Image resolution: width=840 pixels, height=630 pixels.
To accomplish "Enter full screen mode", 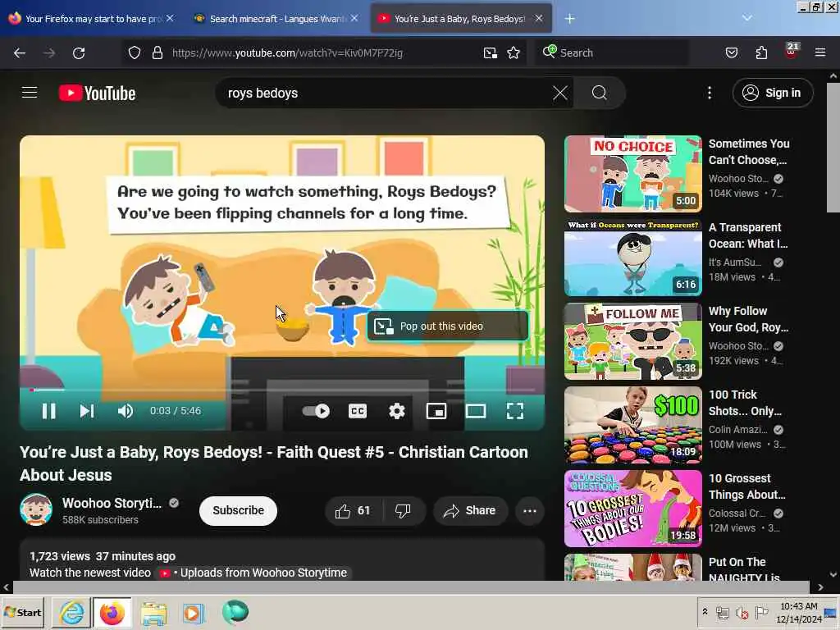I will (515, 411).
